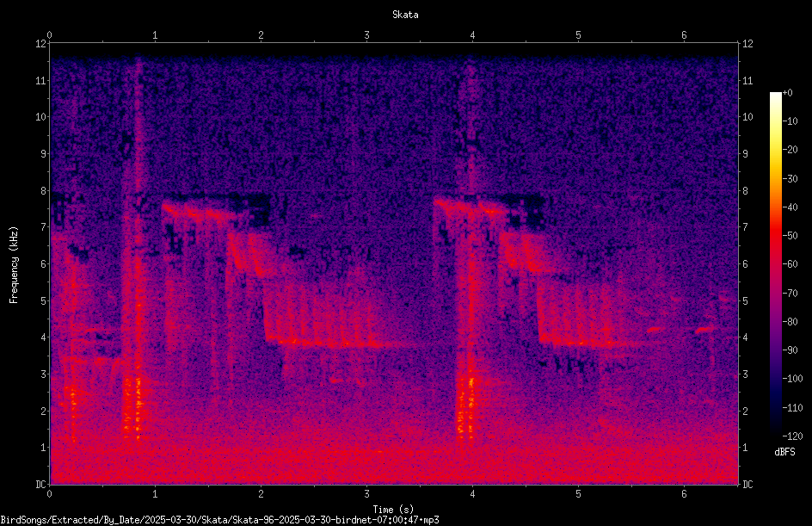
Task: Click the "-20" color scale value
Action: 790,150
